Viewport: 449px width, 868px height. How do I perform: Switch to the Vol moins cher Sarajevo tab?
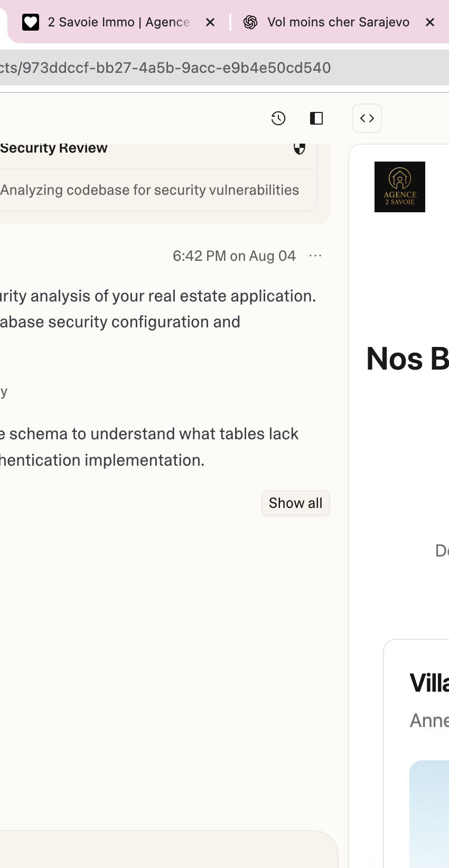338,22
